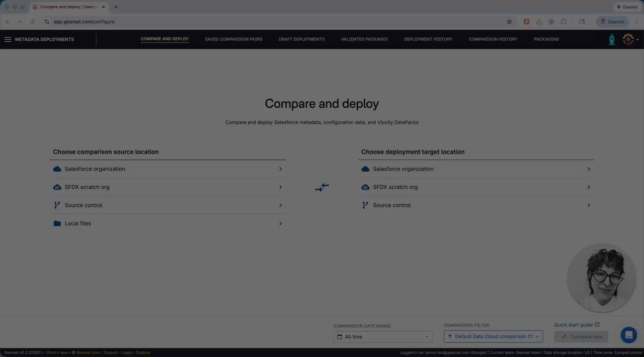644x357 pixels.
Task: Bookmark this page with the star icon
Action: 509,22
